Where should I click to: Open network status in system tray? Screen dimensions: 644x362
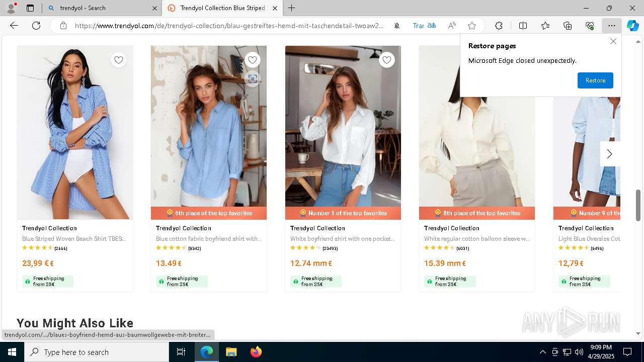pyautogui.click(x=567, y=352)
